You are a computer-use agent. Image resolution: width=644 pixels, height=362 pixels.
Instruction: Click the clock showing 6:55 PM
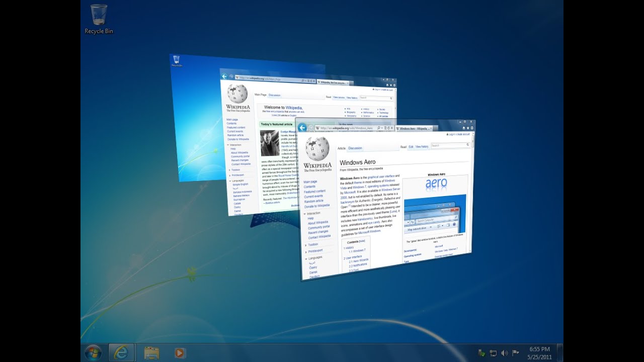539,353
